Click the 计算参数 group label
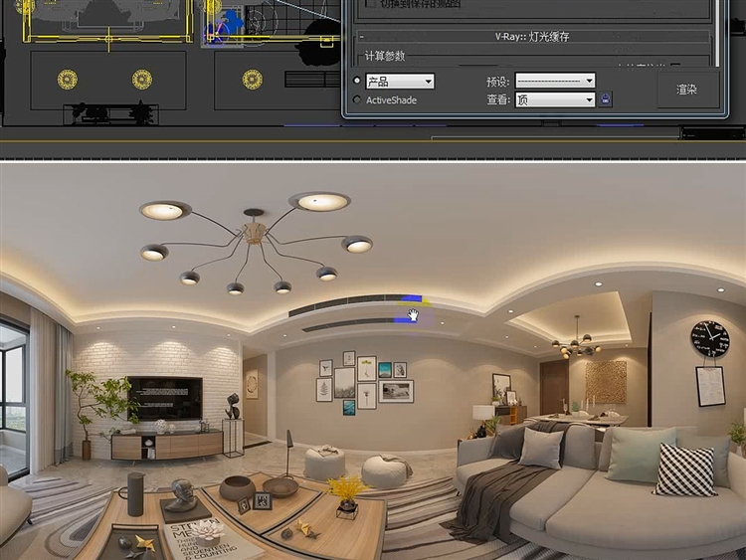 pos(385,56)
